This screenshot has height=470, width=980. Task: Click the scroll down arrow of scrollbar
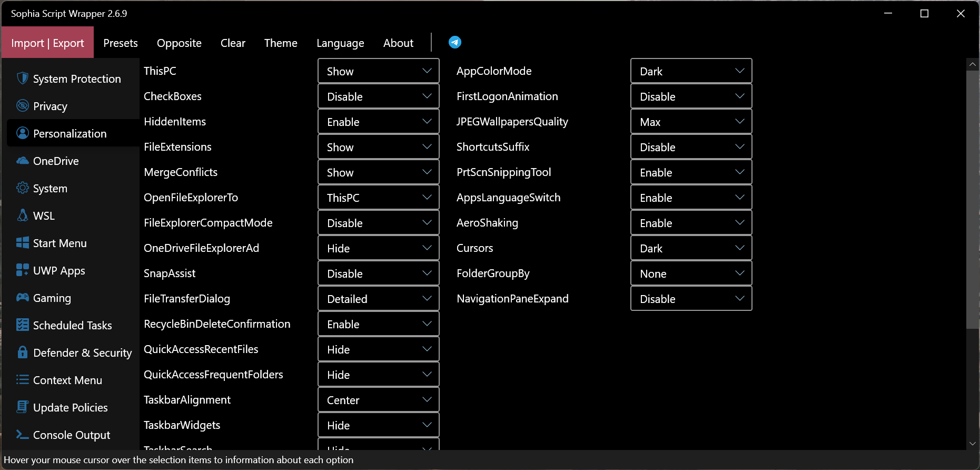(x=973, y=444)
